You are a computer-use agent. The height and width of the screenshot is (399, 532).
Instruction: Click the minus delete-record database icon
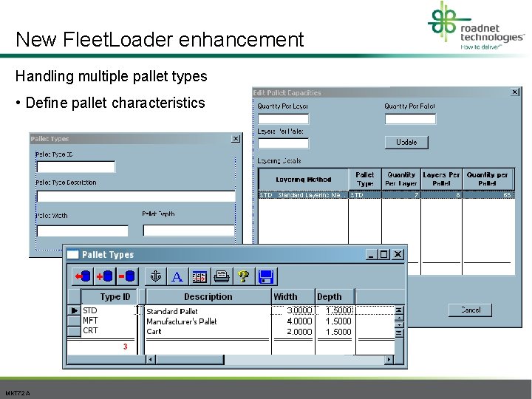(127, 276)
